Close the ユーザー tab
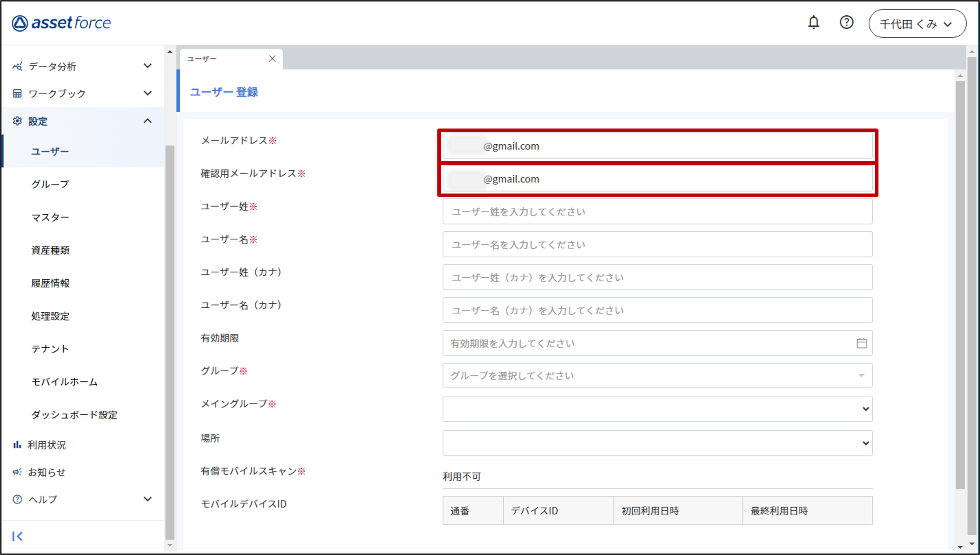This screenshot has width=980, height=555. (272, 59)
